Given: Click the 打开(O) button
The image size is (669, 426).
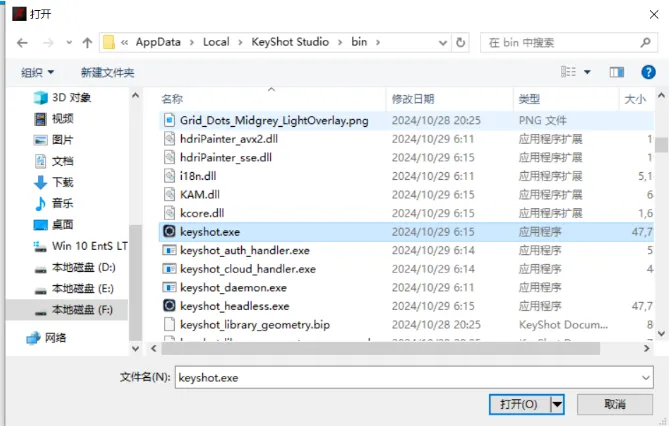Looking at the screenshot, I should (x=519, y=404).
